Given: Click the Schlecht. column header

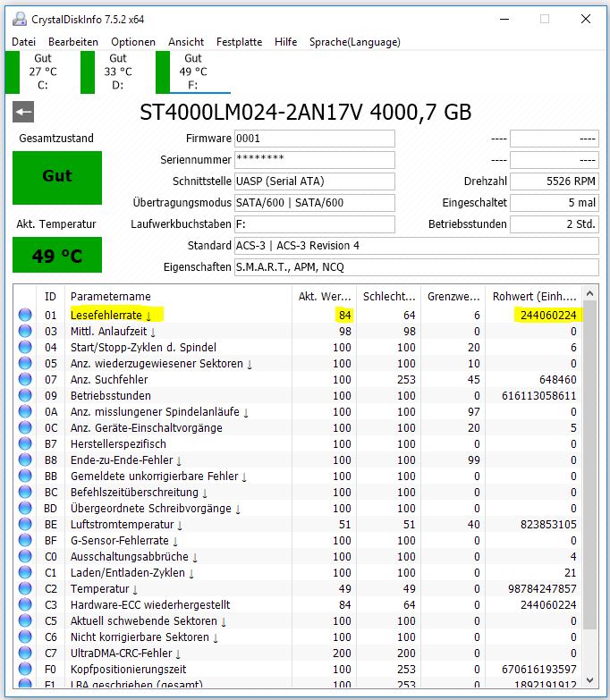Looking at the screenshot, I should tap(389, 296).
